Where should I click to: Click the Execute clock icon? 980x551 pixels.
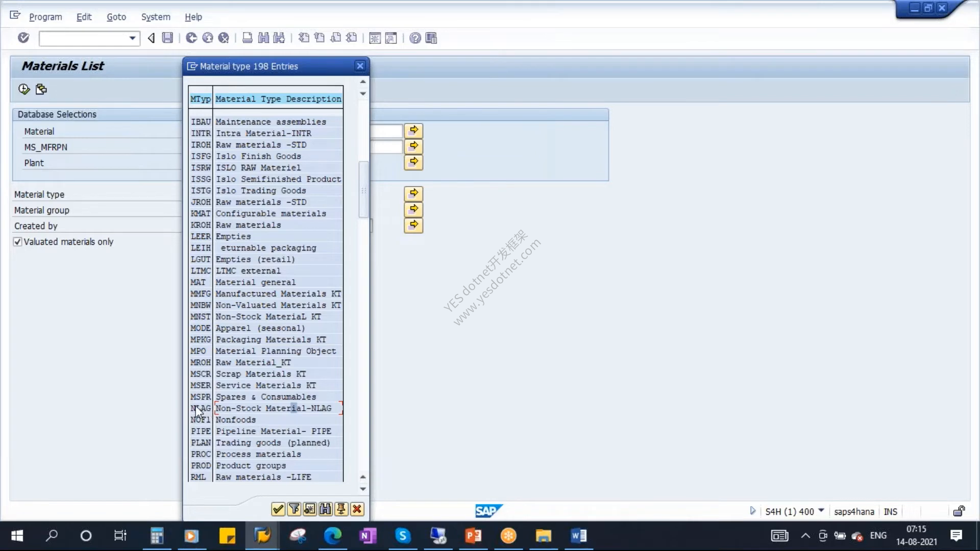24,89
